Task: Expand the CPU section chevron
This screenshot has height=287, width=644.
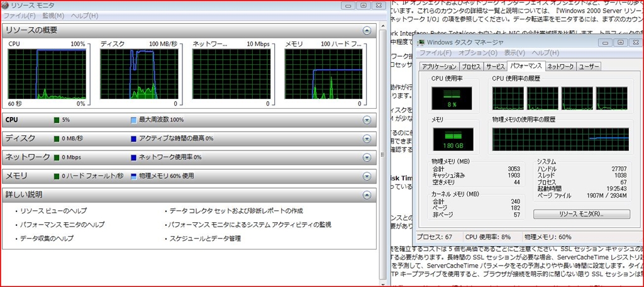Action: point(367,120)
